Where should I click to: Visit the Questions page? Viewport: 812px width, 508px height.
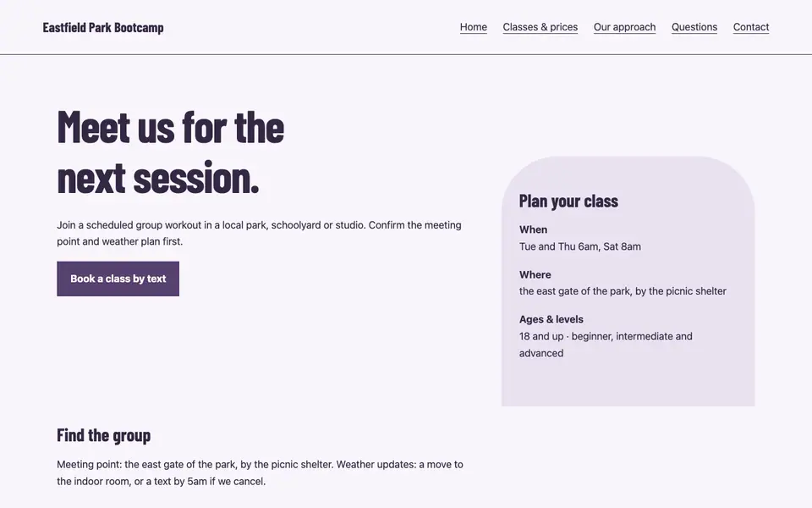694,27
